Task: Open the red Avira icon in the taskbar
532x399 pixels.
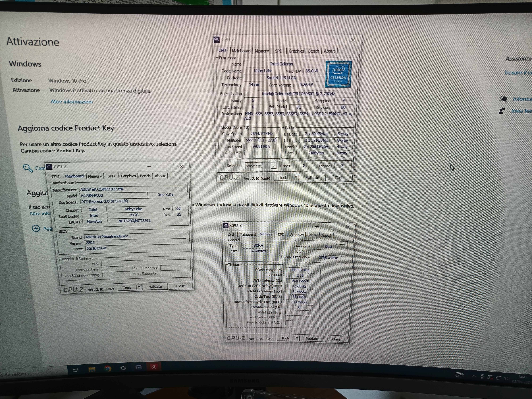Action: 154,367
